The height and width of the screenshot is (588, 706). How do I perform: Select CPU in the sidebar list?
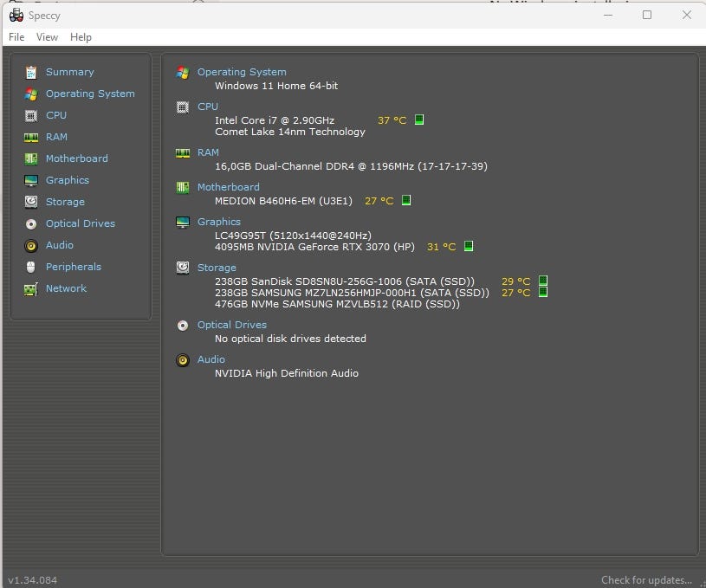coord(56,115)
